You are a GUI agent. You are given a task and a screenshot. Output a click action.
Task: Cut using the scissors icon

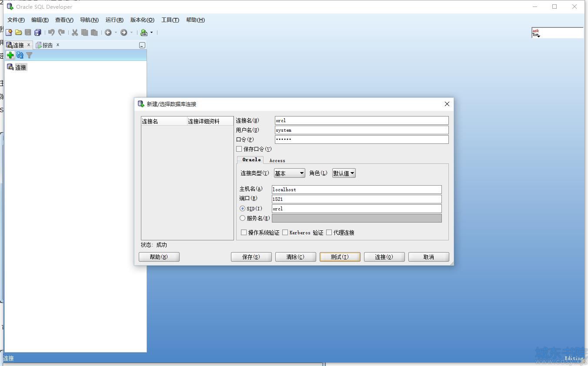click(75, 33)
